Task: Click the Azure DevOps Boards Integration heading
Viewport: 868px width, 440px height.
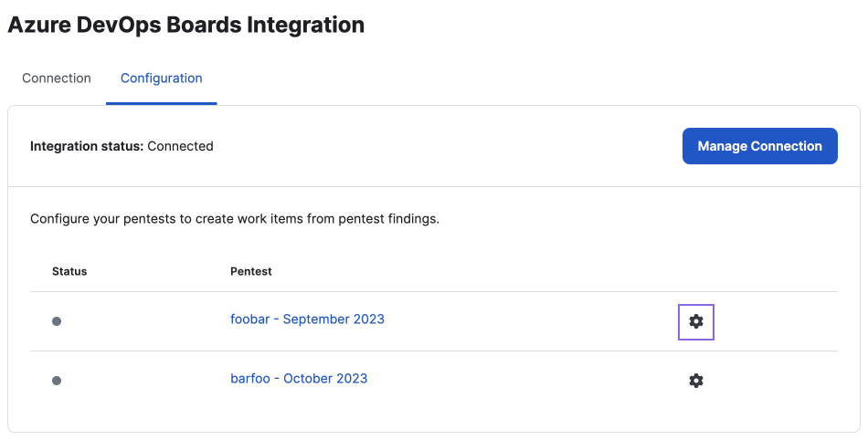Action: pos(186,25)
